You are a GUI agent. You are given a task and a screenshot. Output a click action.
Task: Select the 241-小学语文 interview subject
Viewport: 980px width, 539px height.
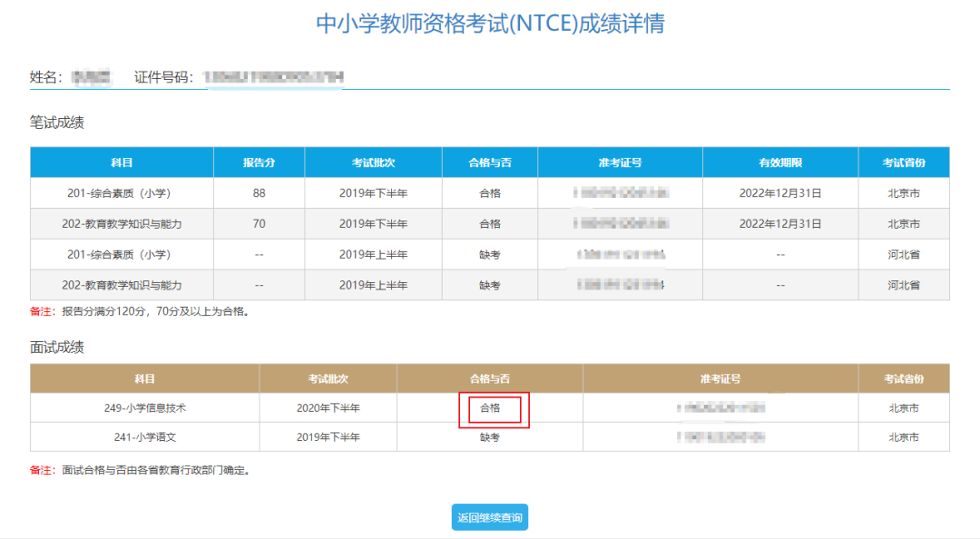(145, 437)
